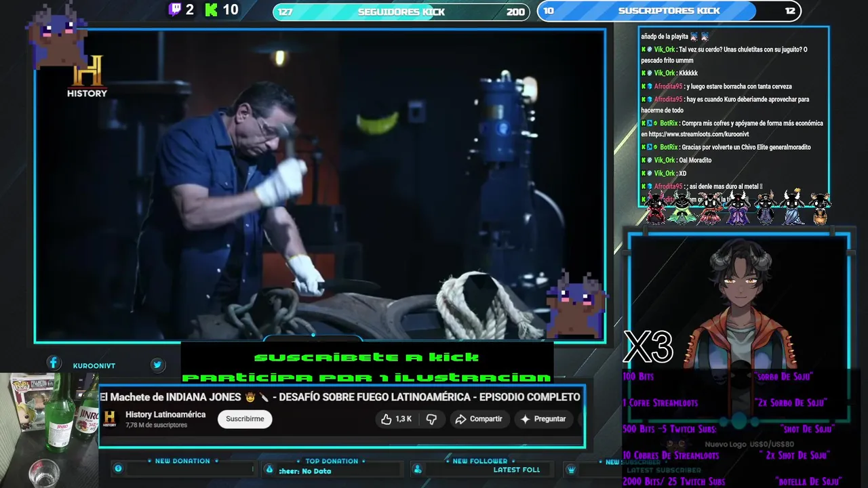Click the KUROONIVT handle text
Screen dimensions: 868x488
(x=94, y=365)
